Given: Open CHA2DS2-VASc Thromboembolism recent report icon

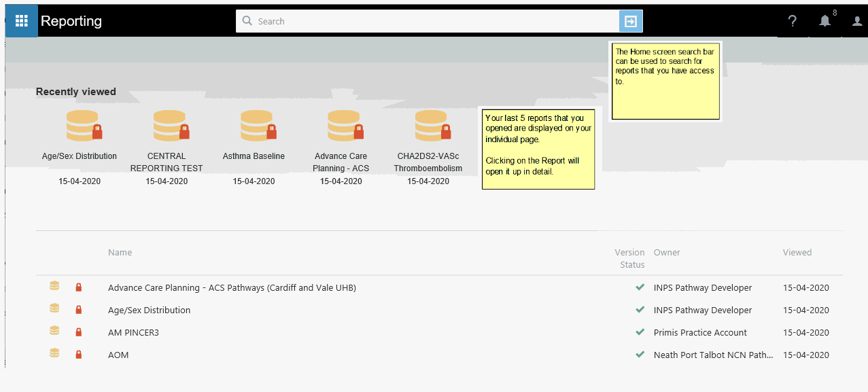Looking at the screenshot, I should [x=432, y=125].
